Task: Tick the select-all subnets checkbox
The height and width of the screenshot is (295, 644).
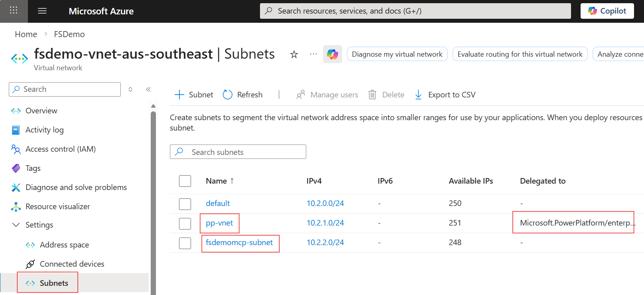Action: pos(185,181)
